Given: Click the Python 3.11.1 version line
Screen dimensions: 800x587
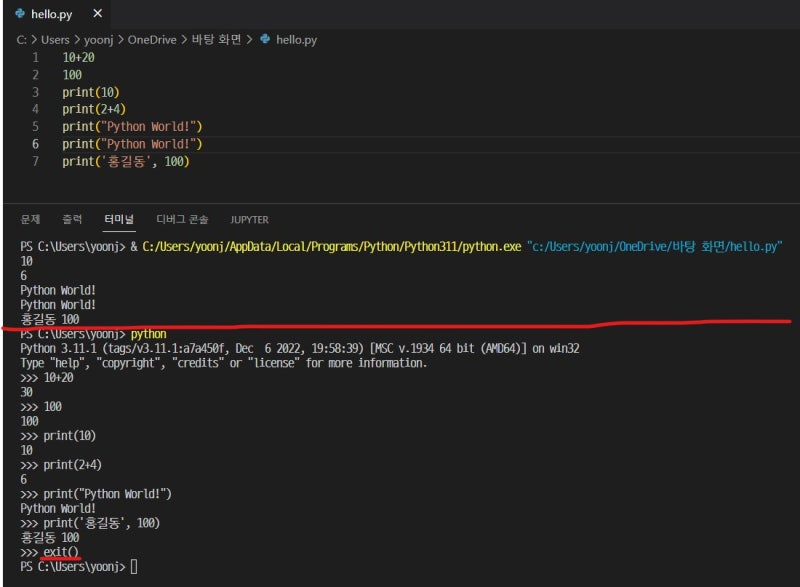Looking at the screenshot, I should click(x=299, y=349).
